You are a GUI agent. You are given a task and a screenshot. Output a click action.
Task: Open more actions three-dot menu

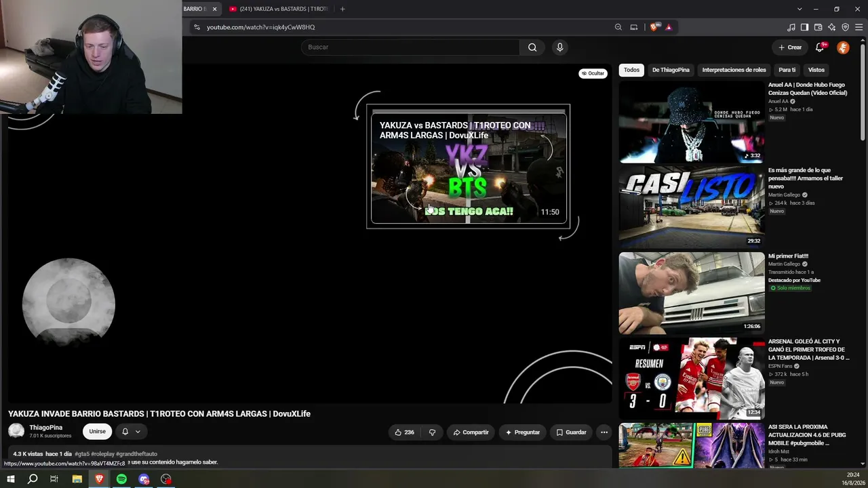coord(604,432)
